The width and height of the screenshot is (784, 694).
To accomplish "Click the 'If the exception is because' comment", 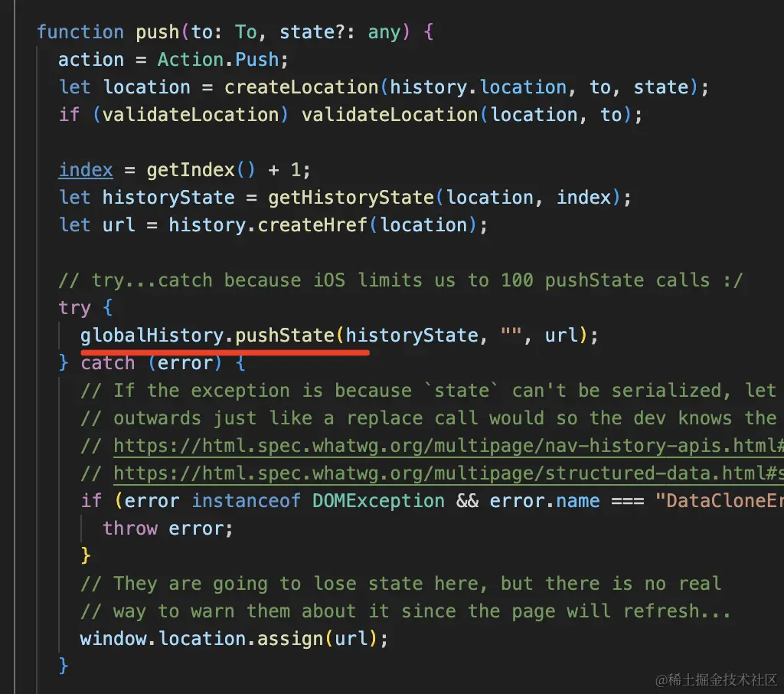I will coord(429,391).
